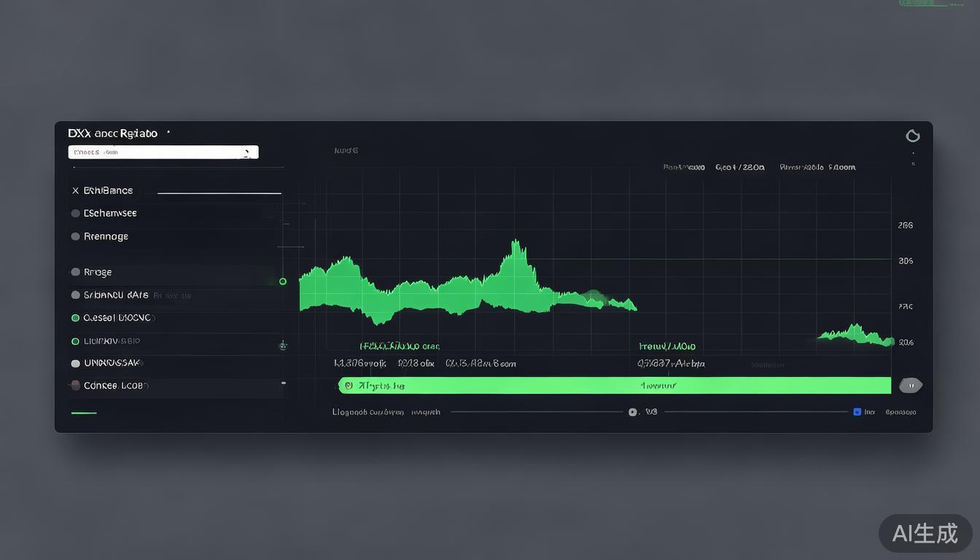Click the X icon beside EthiBrance
980x560 pixels.
pos(75,190)
